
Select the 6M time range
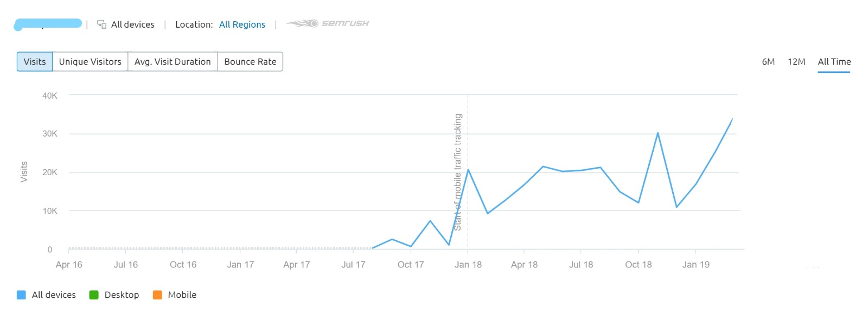768,62
